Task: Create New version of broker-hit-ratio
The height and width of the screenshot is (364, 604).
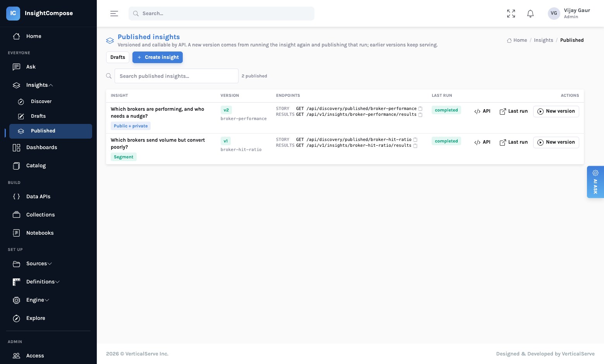Action: [556, 142]
